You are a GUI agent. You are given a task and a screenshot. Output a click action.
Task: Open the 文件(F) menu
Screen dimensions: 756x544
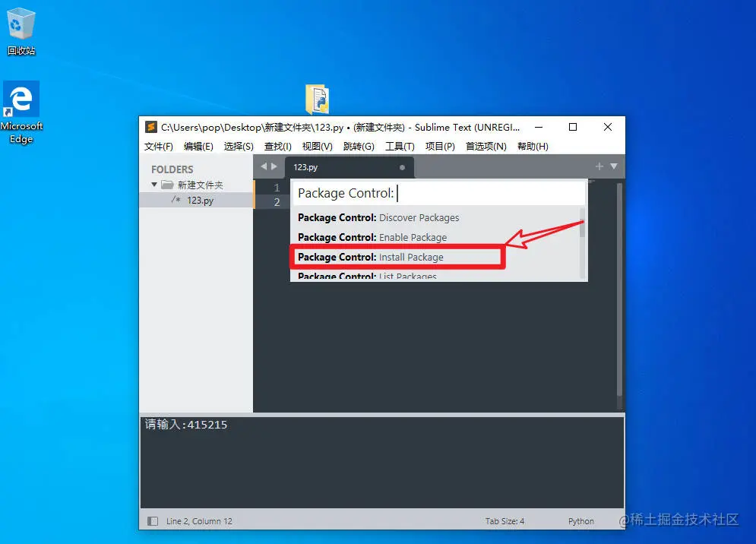[158, 146]
